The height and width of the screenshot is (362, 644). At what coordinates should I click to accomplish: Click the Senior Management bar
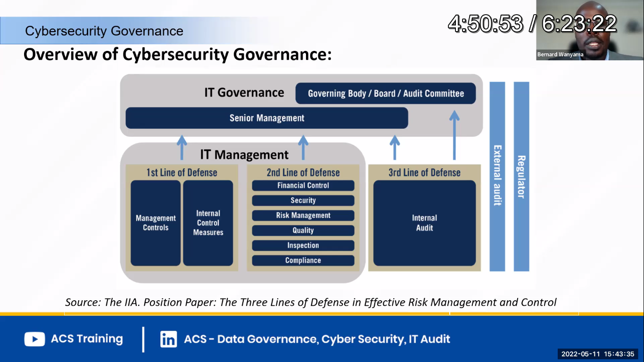[x=267, y=118]
